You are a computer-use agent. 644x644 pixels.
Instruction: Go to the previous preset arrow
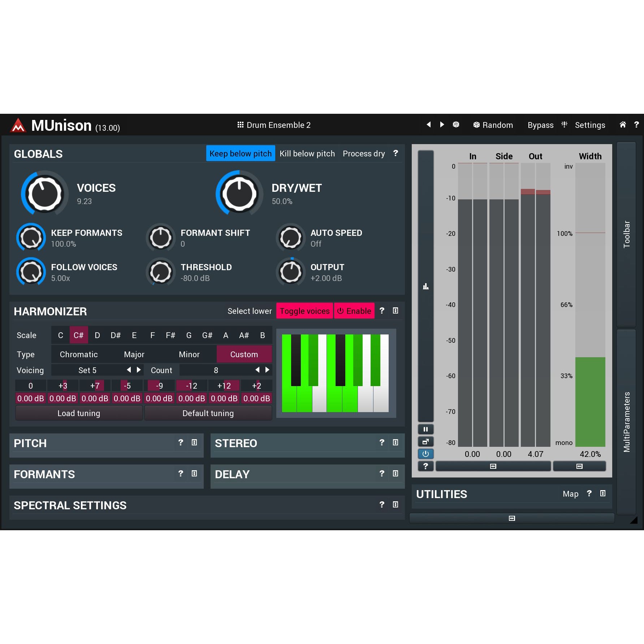(429, 125)
